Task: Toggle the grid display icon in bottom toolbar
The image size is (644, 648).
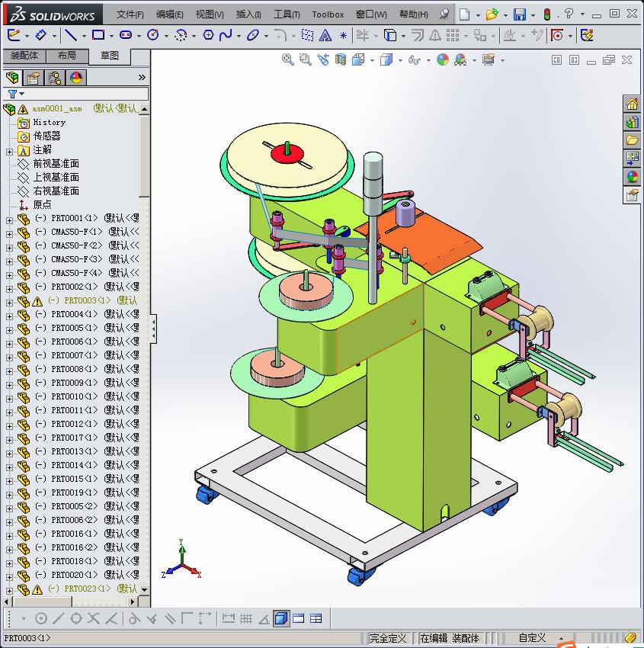Action: pyautogui.click(x=246, y=618)
